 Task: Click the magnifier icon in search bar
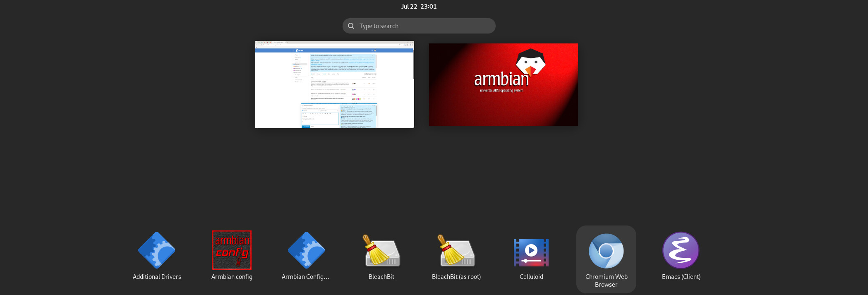351,26
